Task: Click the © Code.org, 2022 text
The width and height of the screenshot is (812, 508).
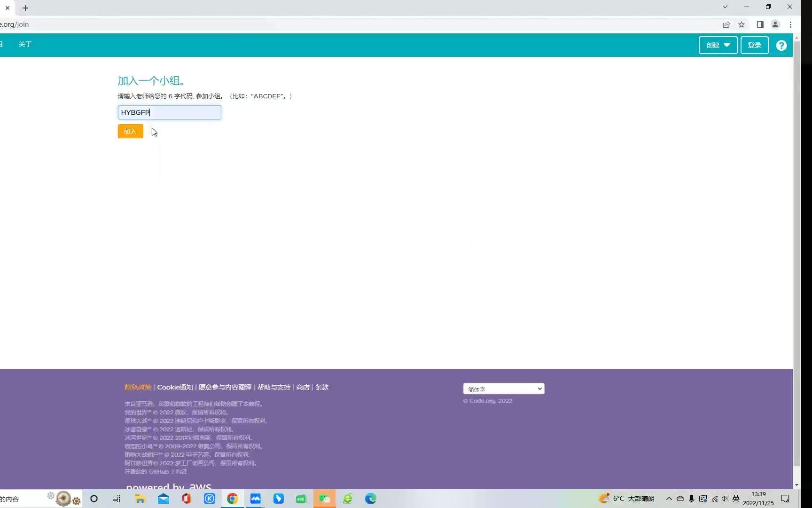Action: tap(488, 401)
